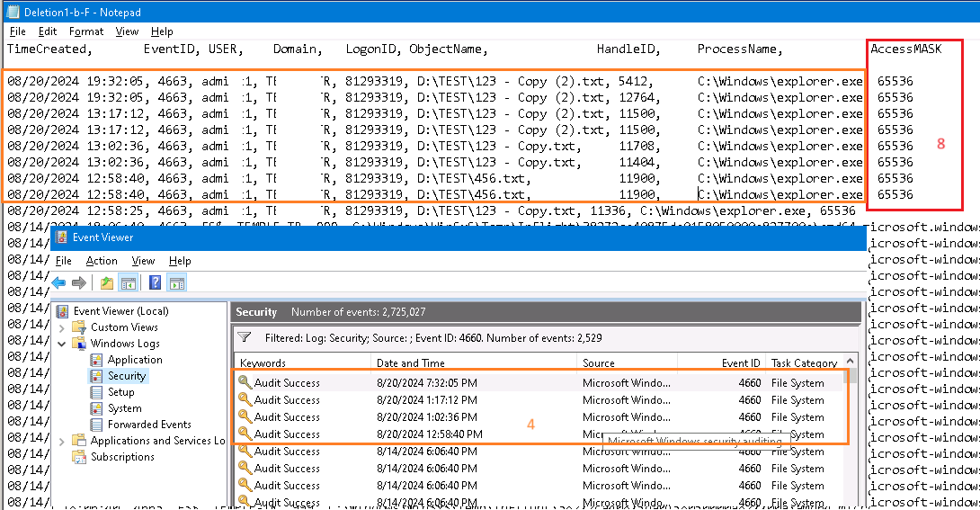Open Event Viewer View menu

click(x=143, y=261)
